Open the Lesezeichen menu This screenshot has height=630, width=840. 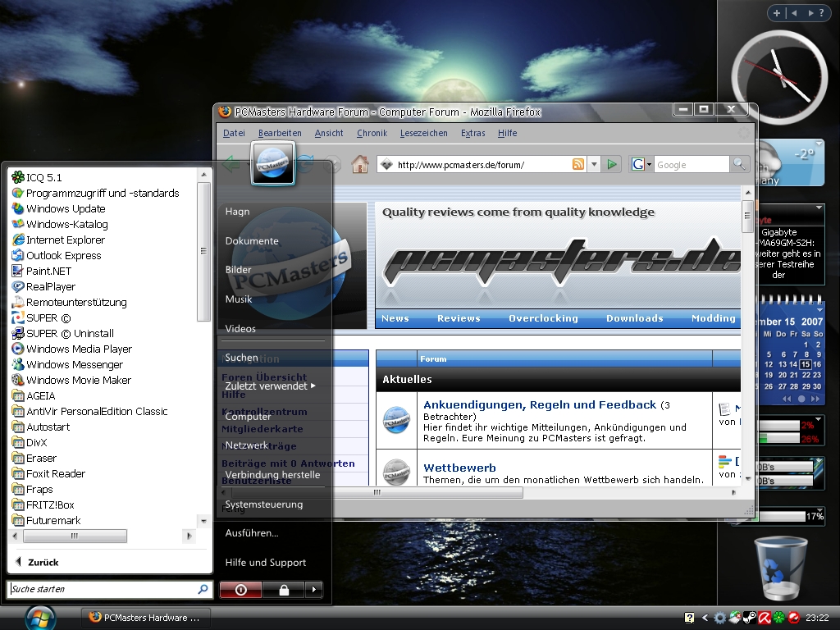(424, 133)
